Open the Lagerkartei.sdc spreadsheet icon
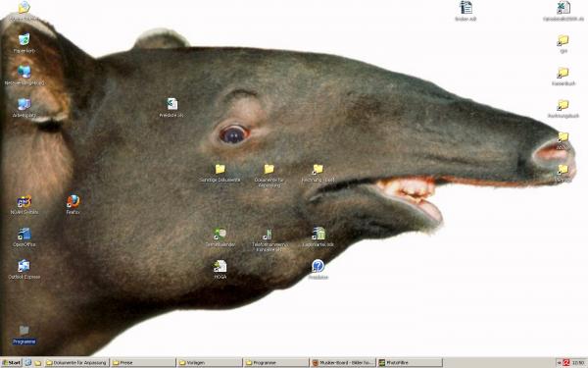 click(318, 234)
